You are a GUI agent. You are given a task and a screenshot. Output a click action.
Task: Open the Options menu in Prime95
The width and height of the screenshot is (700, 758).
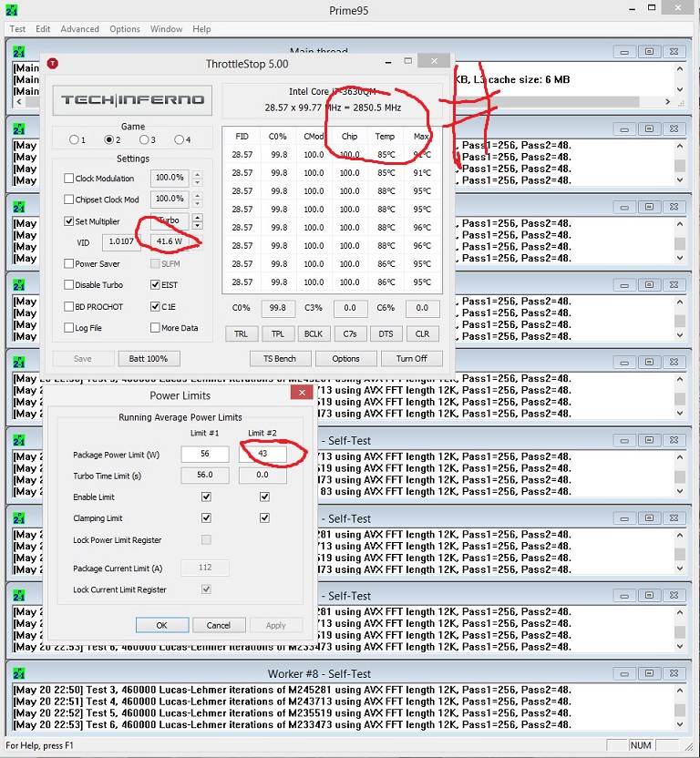coord(124,29)
